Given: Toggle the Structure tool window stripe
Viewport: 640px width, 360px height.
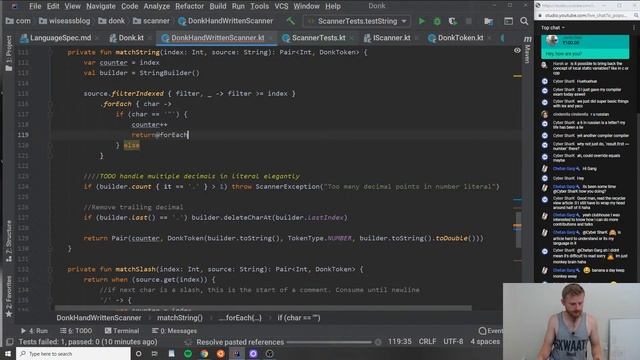Looking at the screenshot, I should tap(9, 241).
